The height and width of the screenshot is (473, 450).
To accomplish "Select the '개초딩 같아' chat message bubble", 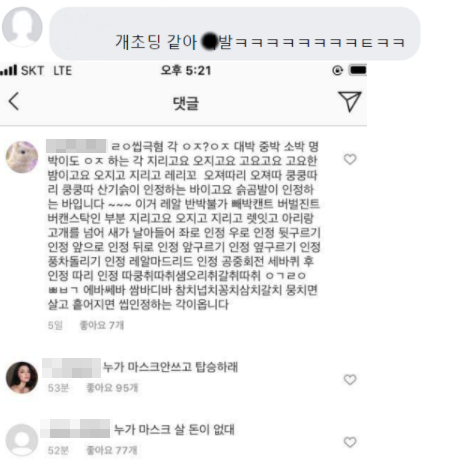I will point(235,34).
